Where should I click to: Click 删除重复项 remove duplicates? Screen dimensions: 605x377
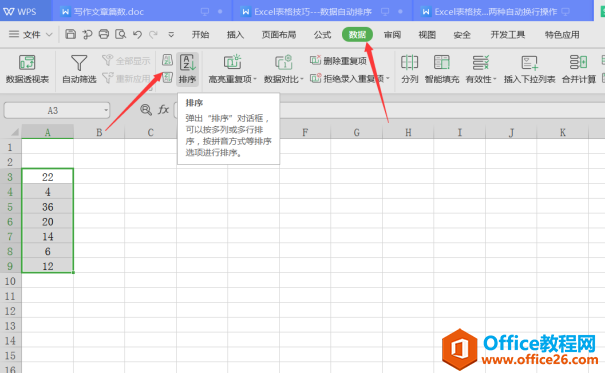[338, 61]
